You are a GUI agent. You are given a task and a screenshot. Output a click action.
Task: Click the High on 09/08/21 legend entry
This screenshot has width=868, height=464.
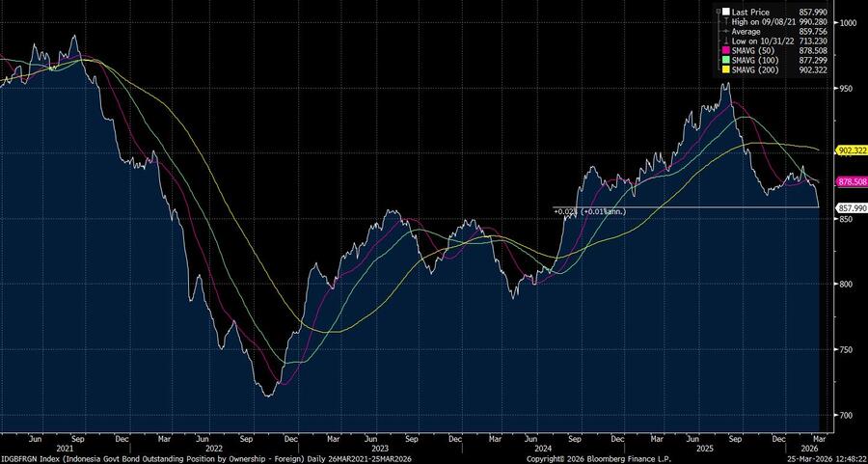coord(768,21)
